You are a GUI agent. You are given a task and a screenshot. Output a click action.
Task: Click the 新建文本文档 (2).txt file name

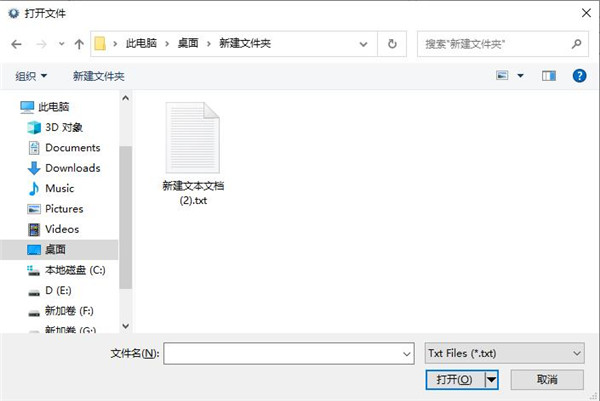coord(193,193)
